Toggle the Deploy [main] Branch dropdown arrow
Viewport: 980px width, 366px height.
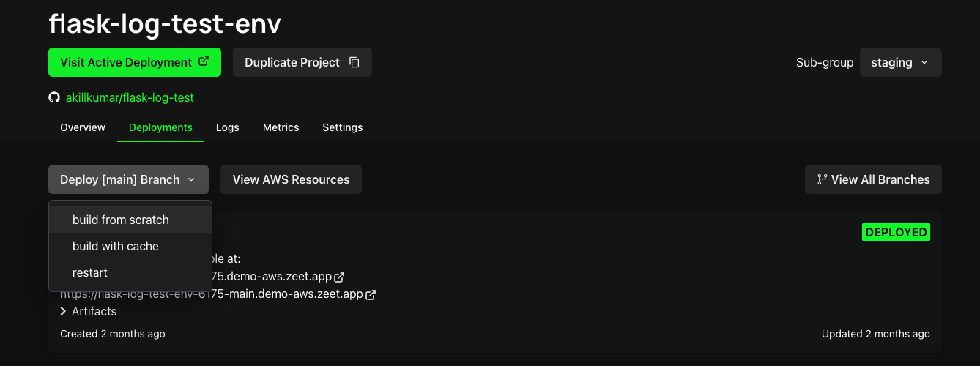pyautogui.click(x=191, y=179)
